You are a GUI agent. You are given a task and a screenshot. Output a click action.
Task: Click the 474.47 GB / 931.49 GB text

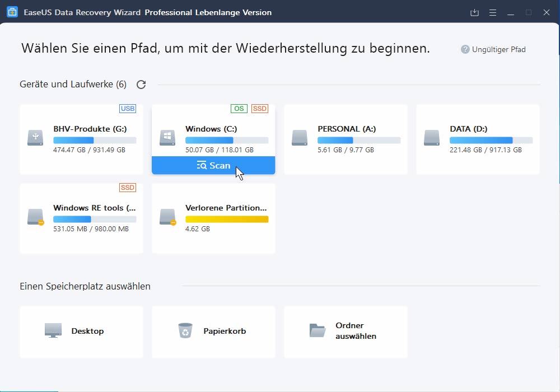point(89,150)
